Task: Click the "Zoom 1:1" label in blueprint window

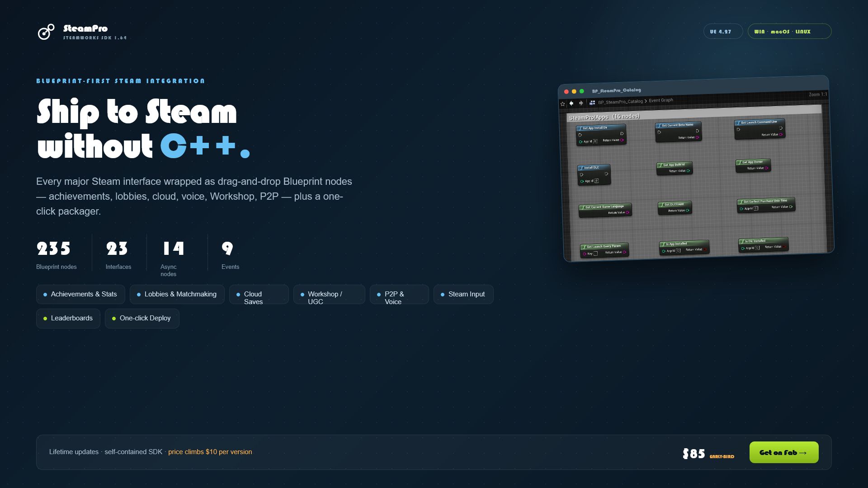Action: tap(817, 94)
